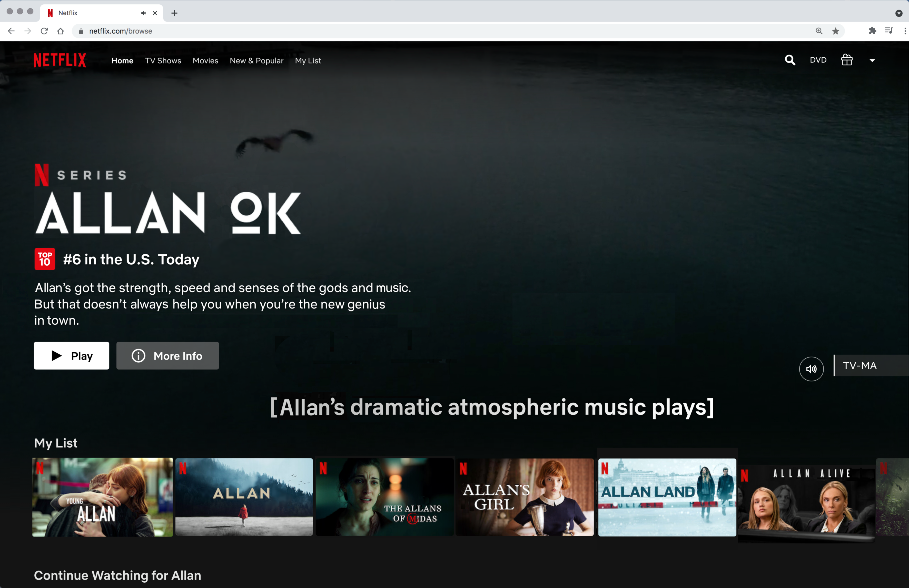Select the Allan thumbnail with the red coat
The height and width of the screenshot is (588, 909).
coord(244,497)
